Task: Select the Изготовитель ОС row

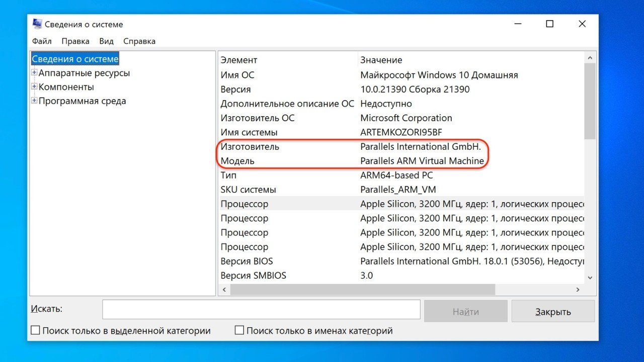Action: coord(401,118)
